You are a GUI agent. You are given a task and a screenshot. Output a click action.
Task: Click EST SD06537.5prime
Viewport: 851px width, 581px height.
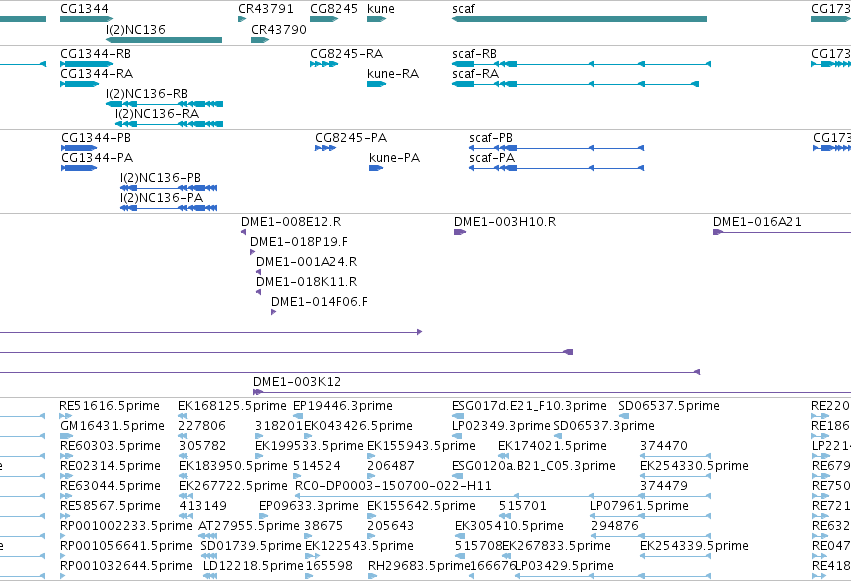[624, 416]
